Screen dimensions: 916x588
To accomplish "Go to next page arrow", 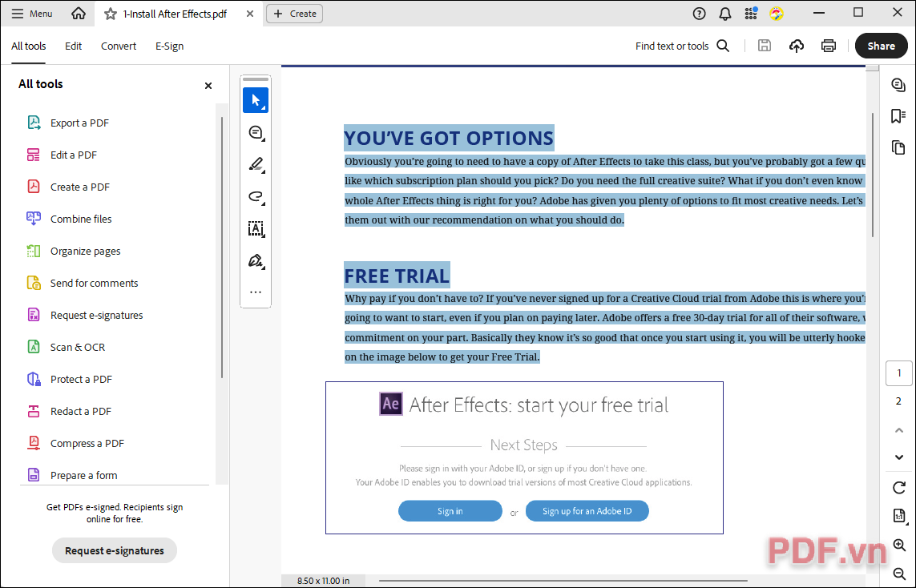I will click(x=899, y=457).
